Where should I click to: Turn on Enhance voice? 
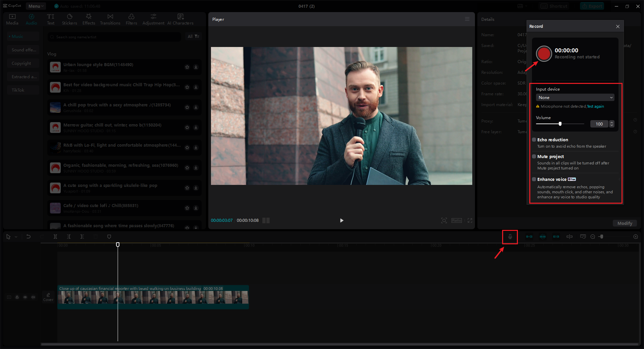[x=534, y=179]
